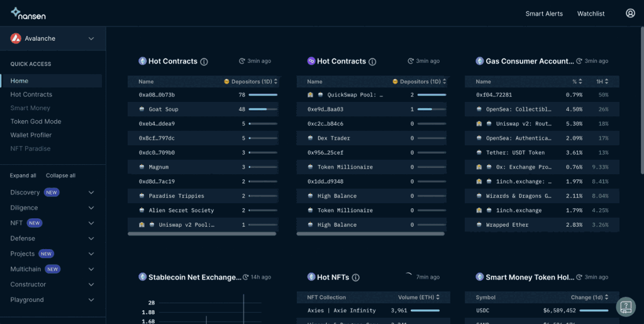Expand the NFT section

coord(91,223)
